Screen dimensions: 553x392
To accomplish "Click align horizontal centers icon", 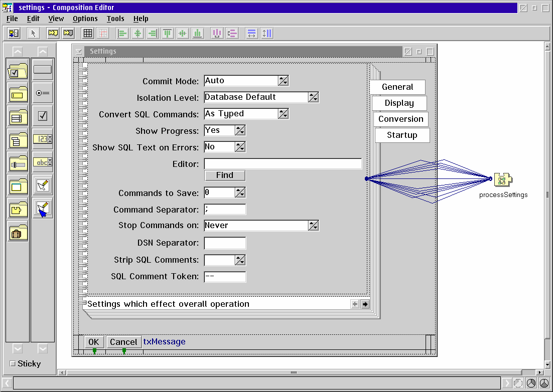I will point(137,34).
